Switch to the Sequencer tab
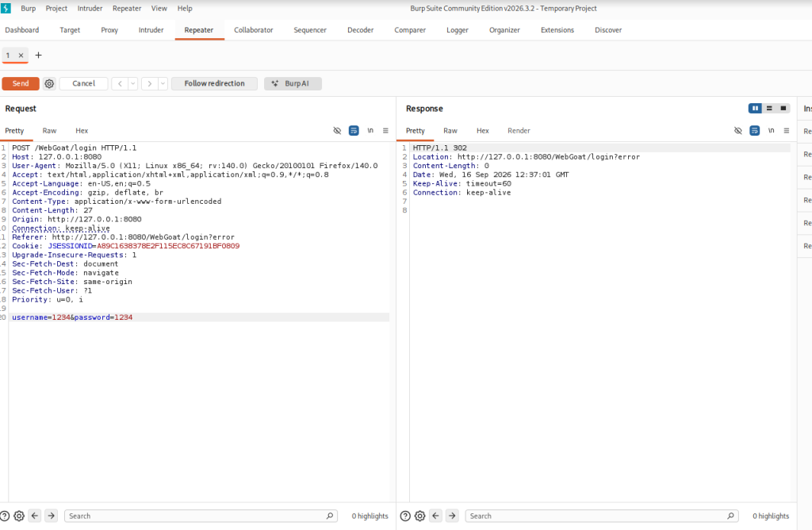Image resolution: width=812 pixels, height=530 pixels. 310,30
